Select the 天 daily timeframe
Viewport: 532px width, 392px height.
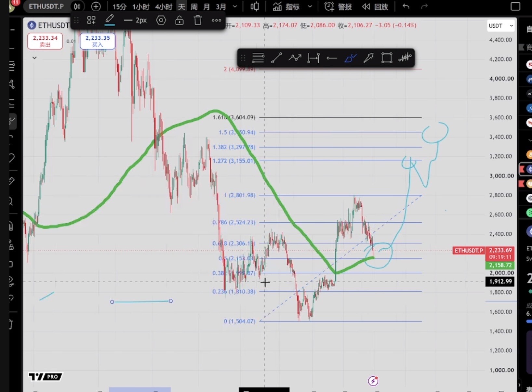181,7
